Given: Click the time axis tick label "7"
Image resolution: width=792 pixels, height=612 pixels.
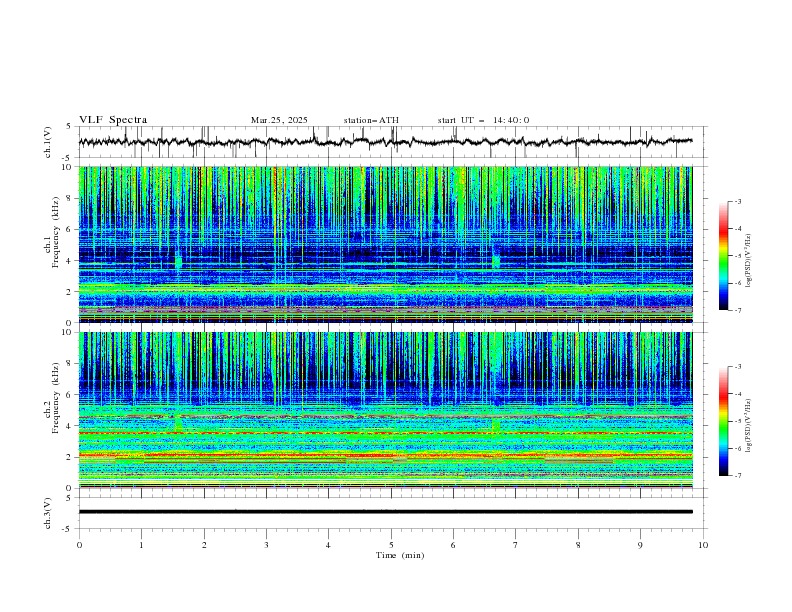Looking at the screenshot, I should coord(516,545).
